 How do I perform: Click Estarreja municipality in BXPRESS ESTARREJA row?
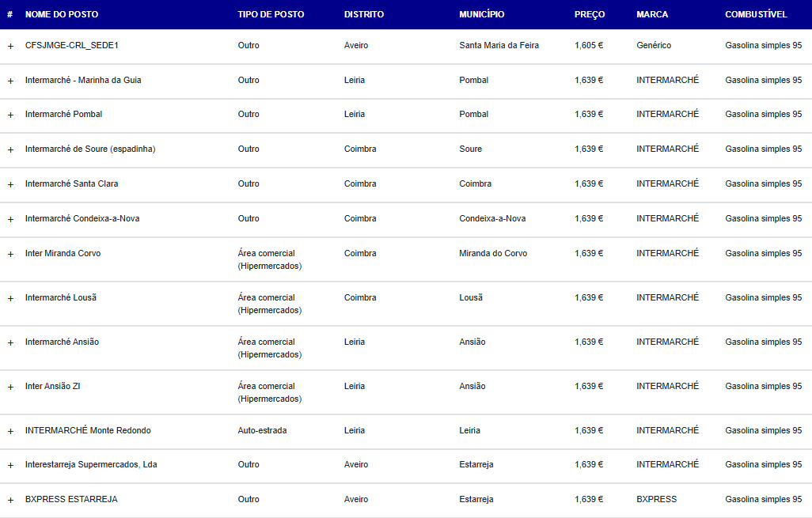pos(476,499)
